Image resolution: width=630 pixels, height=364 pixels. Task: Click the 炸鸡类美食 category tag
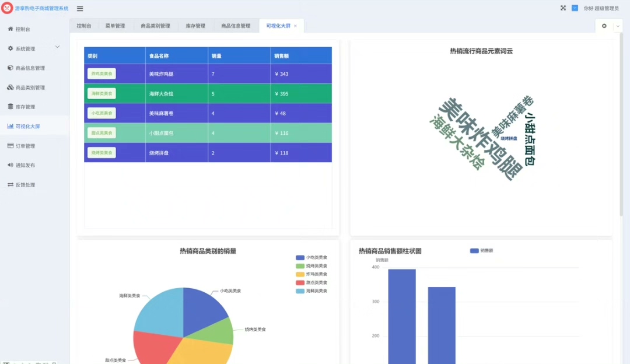click(101, 73)
